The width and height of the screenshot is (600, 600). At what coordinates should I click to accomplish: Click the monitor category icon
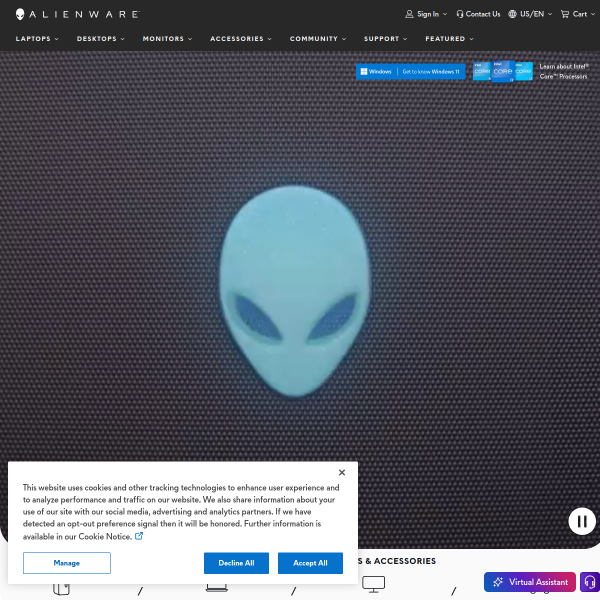click(x=373, y=584)
